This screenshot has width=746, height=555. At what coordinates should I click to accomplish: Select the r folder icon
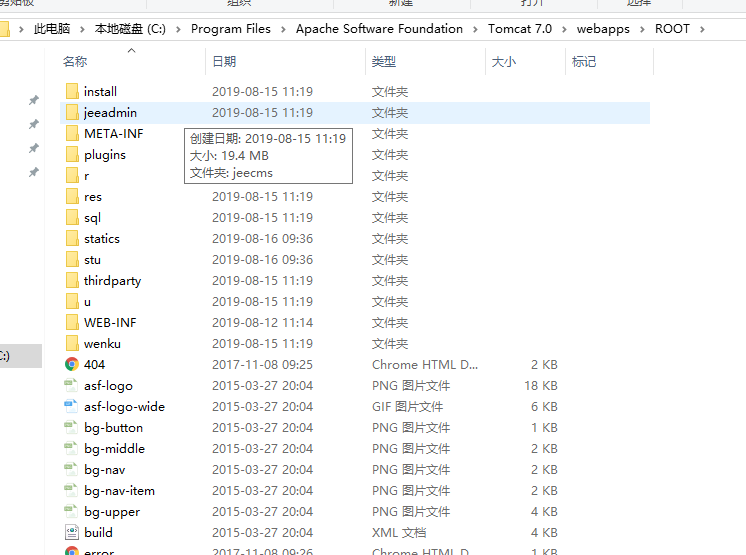(x=72, y=175)
